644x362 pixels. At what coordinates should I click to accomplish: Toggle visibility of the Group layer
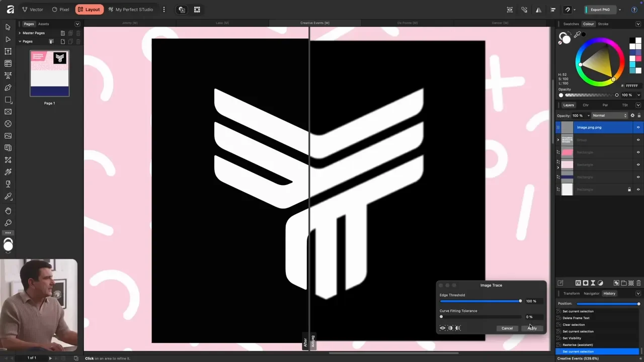638,140
